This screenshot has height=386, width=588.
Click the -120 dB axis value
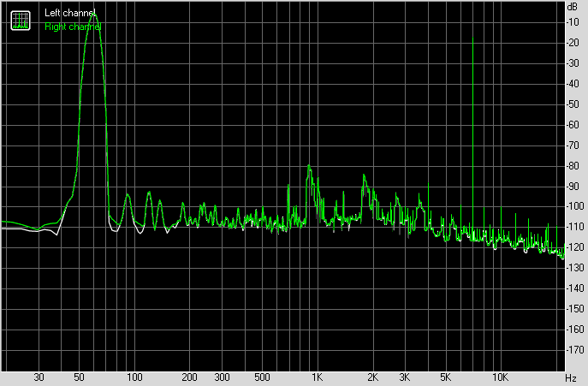[x=574, y=247]
